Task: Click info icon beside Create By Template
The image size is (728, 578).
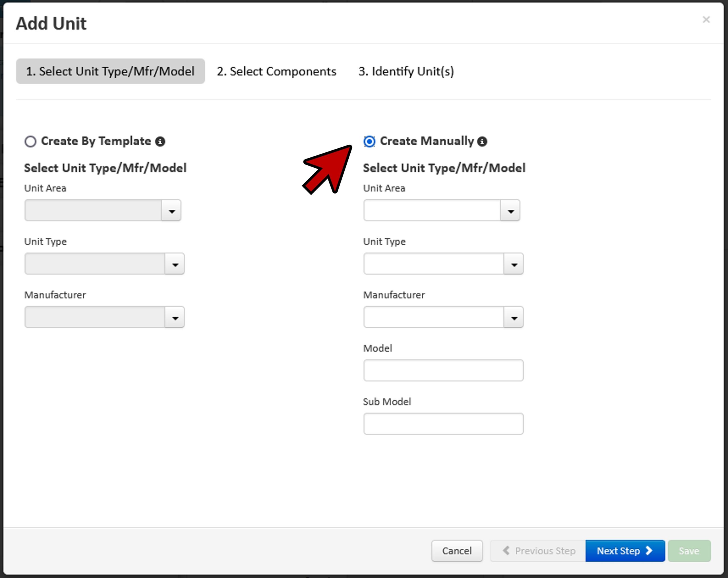Action: (160, 142)
